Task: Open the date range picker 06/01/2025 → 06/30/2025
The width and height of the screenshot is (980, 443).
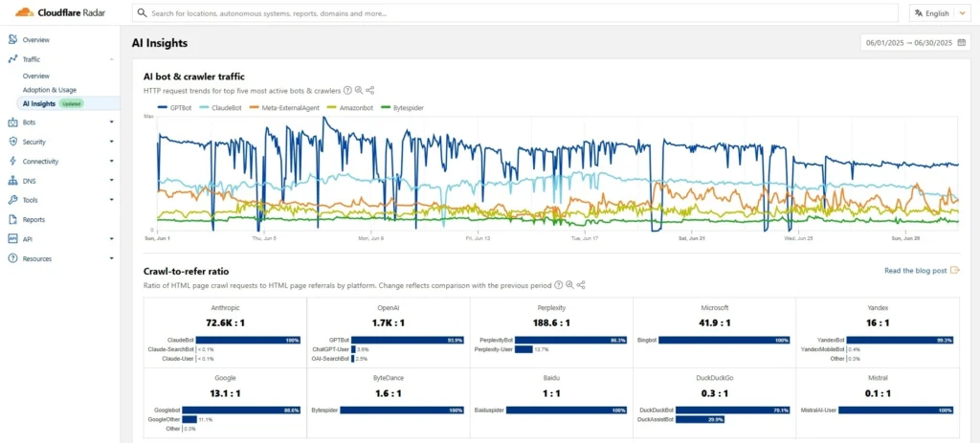Action: pyautogui.click(x=916, y=43)
